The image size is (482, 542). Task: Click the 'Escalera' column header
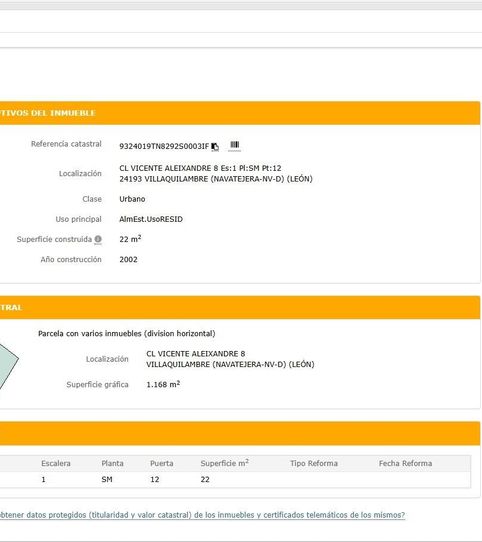click(56, 464)
